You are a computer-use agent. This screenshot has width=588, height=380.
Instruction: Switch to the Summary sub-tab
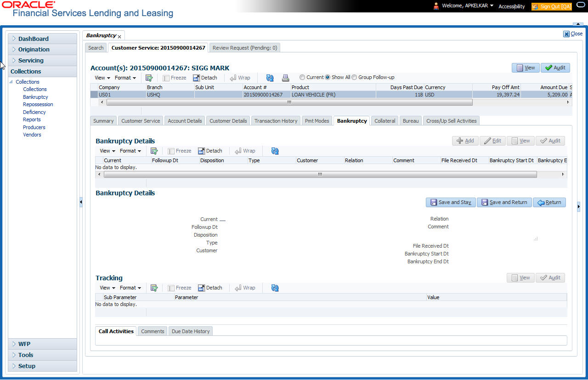[x=103, y=121]
